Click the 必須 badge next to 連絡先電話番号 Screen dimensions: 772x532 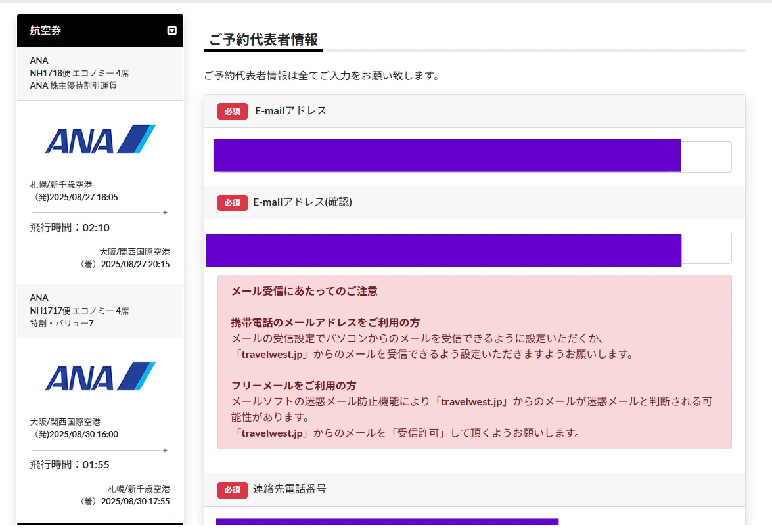233,490
